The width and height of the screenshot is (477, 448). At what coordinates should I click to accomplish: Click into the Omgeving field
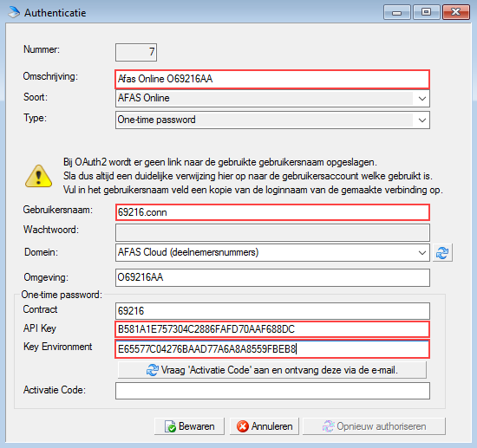point(272,277)
